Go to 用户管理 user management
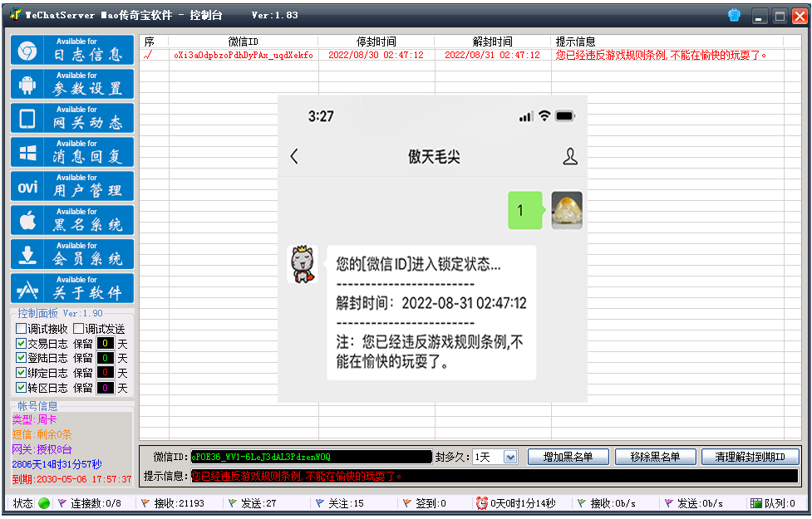Viewport: 812px width, 519px height. (x=72, y=186)
